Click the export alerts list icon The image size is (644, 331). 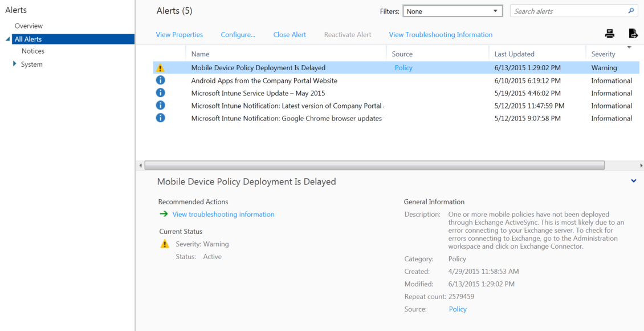pyautogui.click(x=633, y=33)
